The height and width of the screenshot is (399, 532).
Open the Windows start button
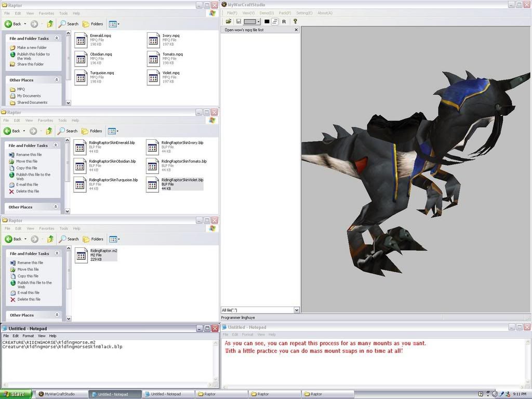16,394
